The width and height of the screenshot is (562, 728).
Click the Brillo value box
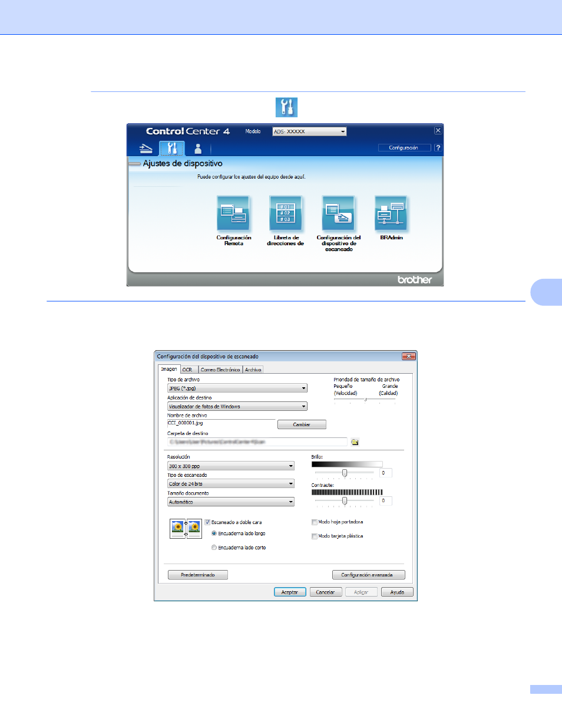[385, 473]
